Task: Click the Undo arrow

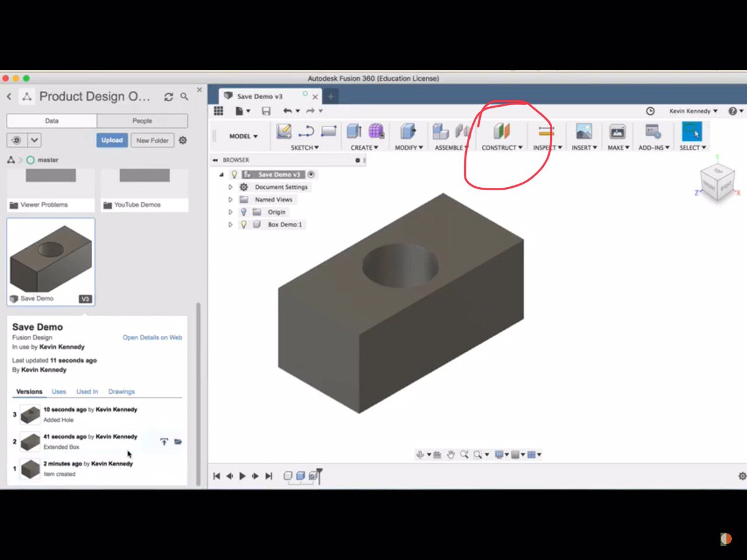Action: pos(287,111)
